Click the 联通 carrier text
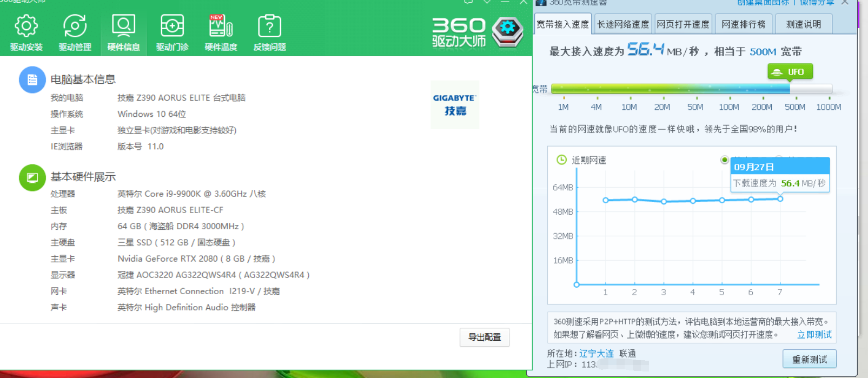 tap(628, 353)
